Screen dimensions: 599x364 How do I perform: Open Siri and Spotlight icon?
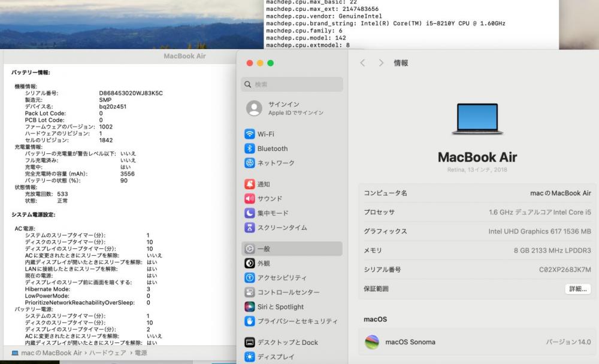pos(249,307)
